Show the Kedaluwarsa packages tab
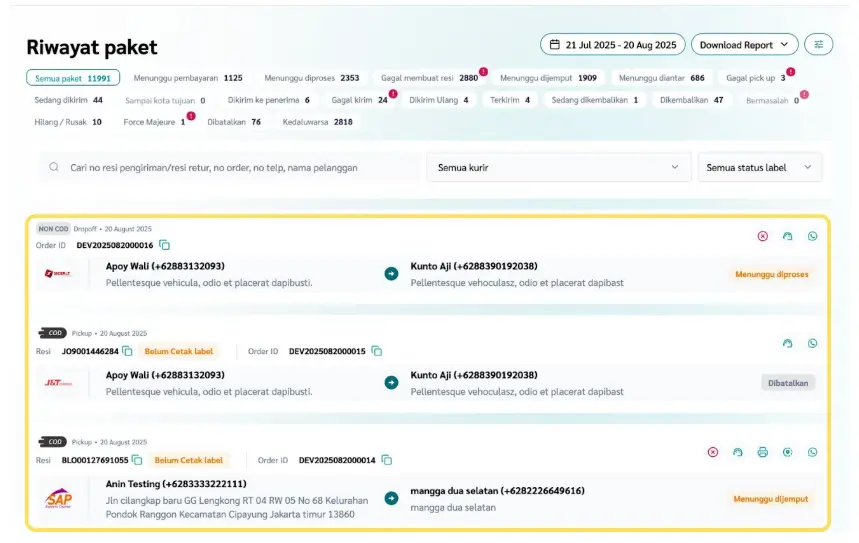Image resolution: width=859 pixels, height=543 pixels. click(x=317, y=122)
